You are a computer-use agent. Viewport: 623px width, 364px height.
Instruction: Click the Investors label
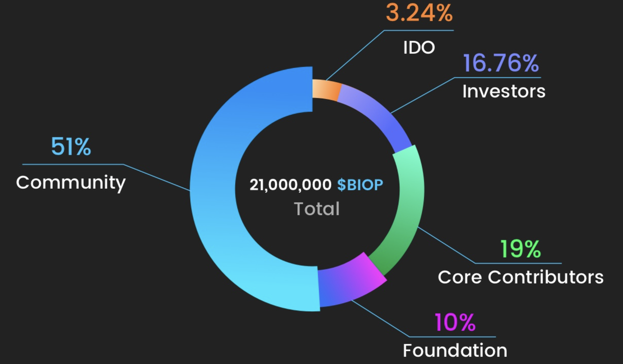(x=504, y=91)
